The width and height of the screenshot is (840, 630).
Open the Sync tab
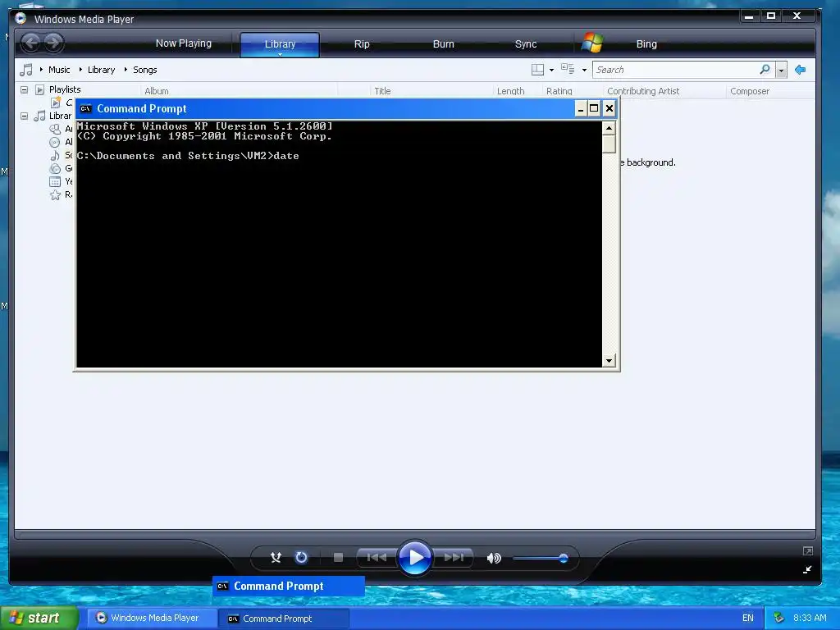tap(526, 44)
